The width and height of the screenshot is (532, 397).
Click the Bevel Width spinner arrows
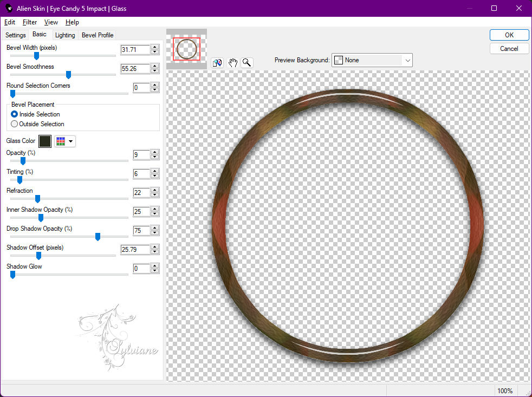point(155,49)
